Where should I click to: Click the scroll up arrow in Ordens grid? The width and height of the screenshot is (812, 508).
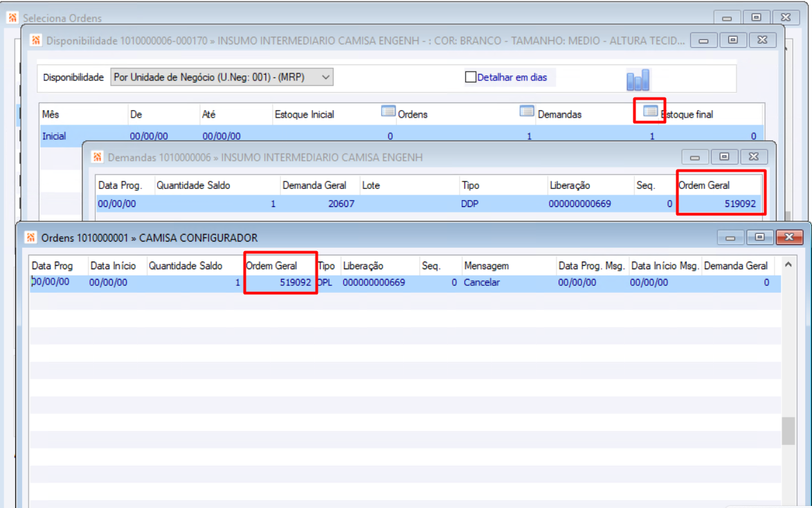(788, 264)
